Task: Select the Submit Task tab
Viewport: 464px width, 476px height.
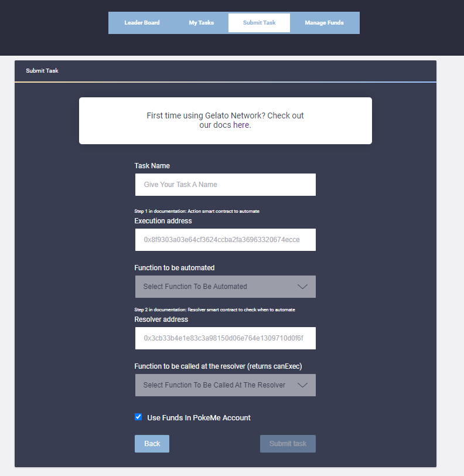Action: pyautogui.click(x=259, y=23)
